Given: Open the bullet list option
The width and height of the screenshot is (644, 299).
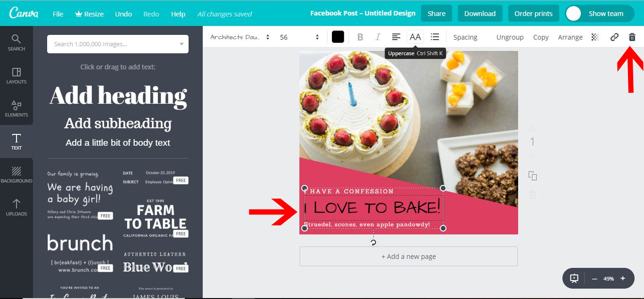Looking at the screenshot, I should click(x=434, y=36).
